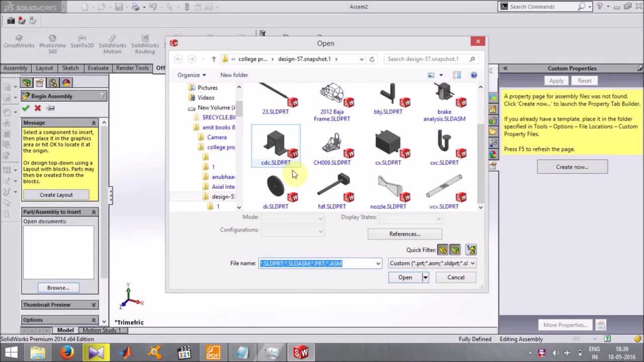Image resolution: width=644 pixels, height=362 pixels.
Task: Collapse the Message section in PropertyManager
Action: tap(94, 123)
